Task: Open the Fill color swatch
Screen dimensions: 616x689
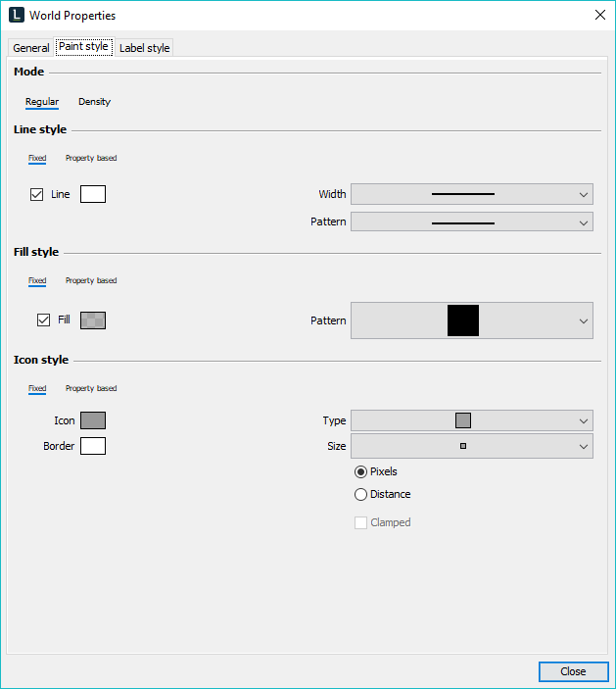Action: click(93, 320)
